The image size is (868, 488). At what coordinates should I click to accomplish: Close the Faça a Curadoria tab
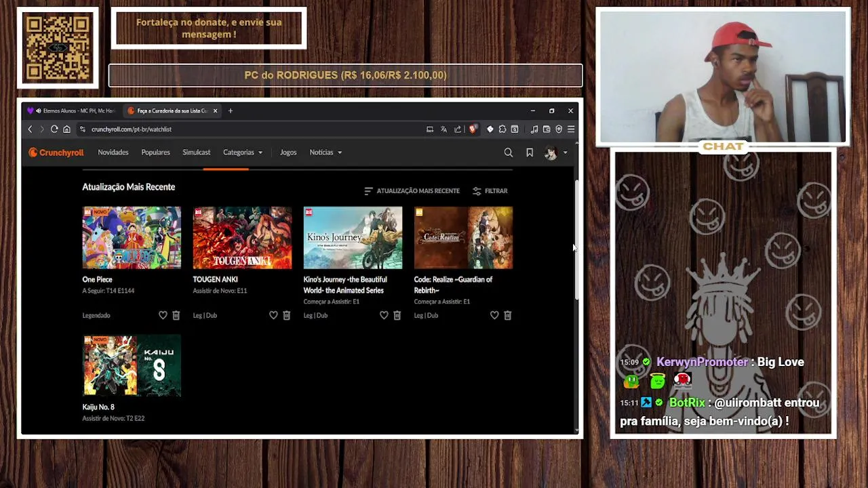click(x=216, y=110)
